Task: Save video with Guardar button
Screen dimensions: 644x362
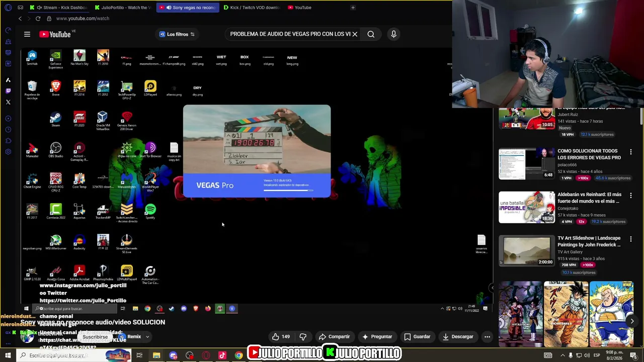Action: coord(417,337)
